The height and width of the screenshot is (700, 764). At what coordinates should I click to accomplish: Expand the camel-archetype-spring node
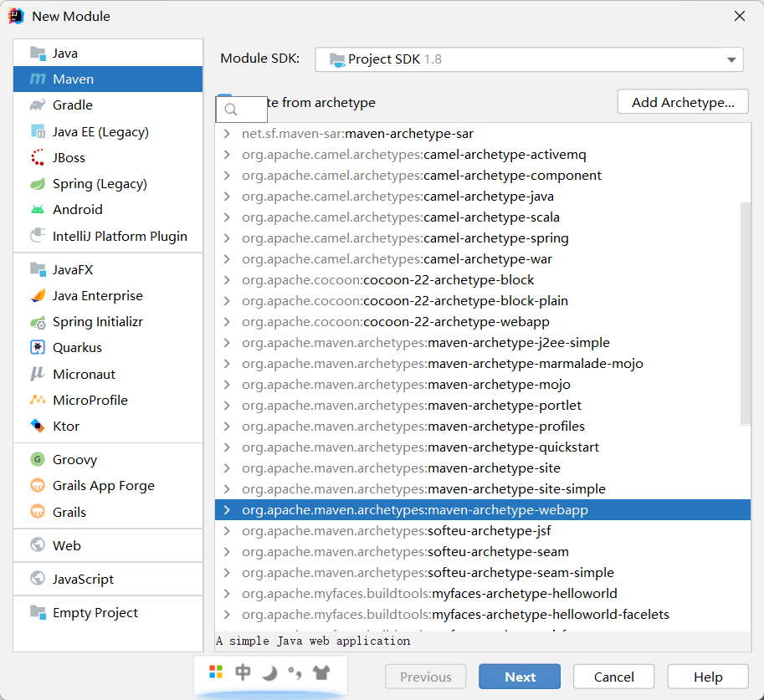pos(227,238)
